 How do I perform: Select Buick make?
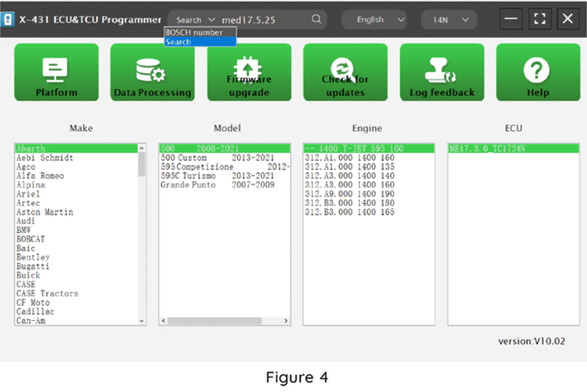[x=76, y=275]
